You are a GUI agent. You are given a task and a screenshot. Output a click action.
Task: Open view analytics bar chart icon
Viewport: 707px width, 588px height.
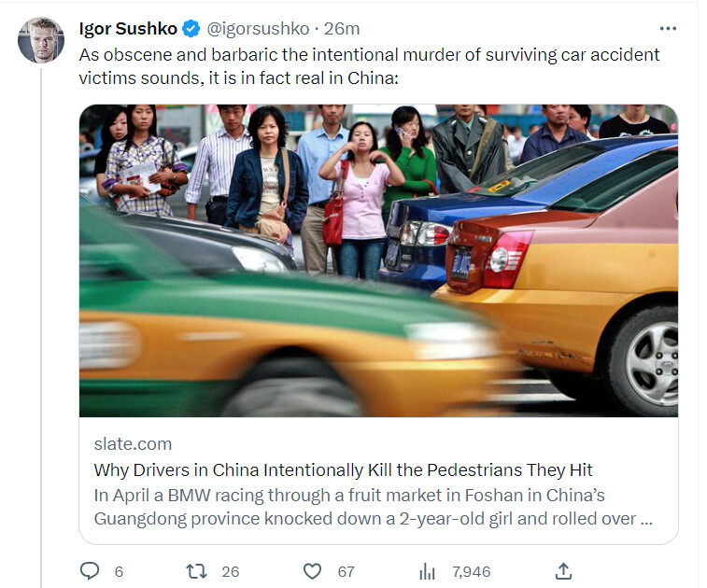[x=427, y=571]
